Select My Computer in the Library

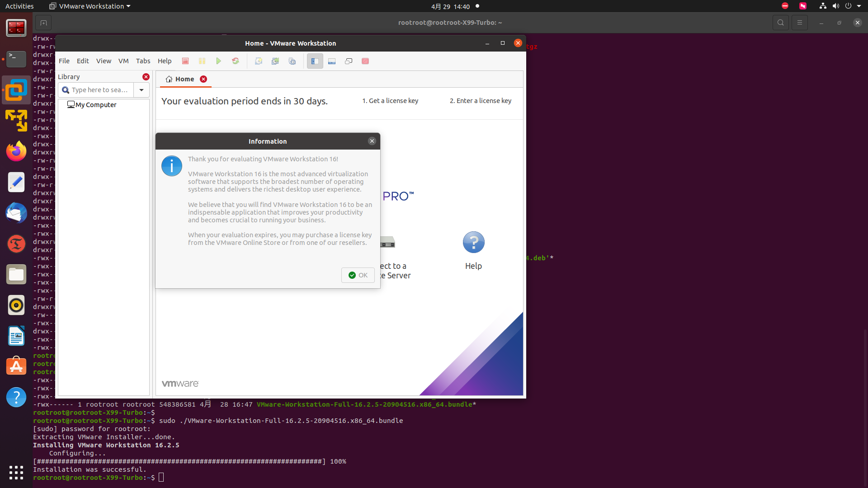96,105
